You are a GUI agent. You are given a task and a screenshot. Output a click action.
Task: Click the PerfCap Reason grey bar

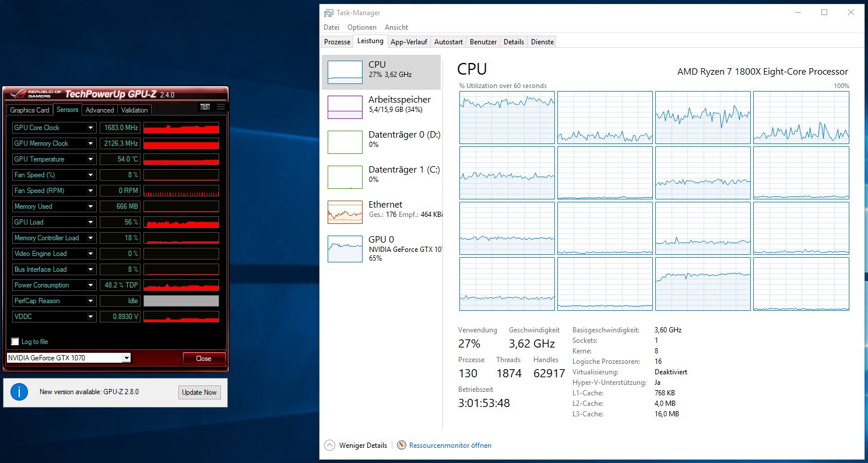[181, 301]
